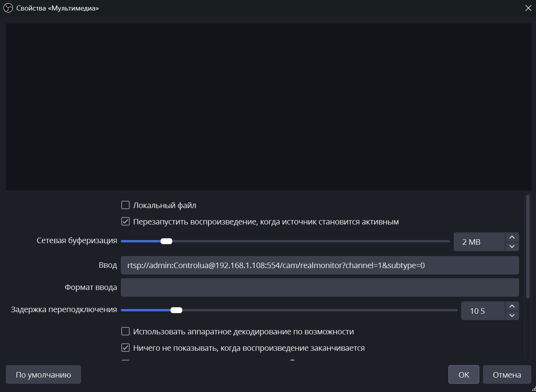Enable the «Локальный файл» checkbox
Image resolution: width=536 pixels, height=392 pixels.
(126, 205)
